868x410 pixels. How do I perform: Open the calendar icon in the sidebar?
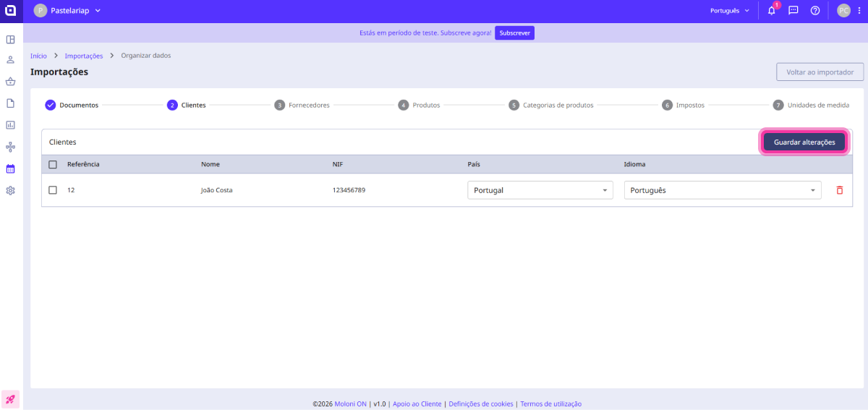click(11, 168)
